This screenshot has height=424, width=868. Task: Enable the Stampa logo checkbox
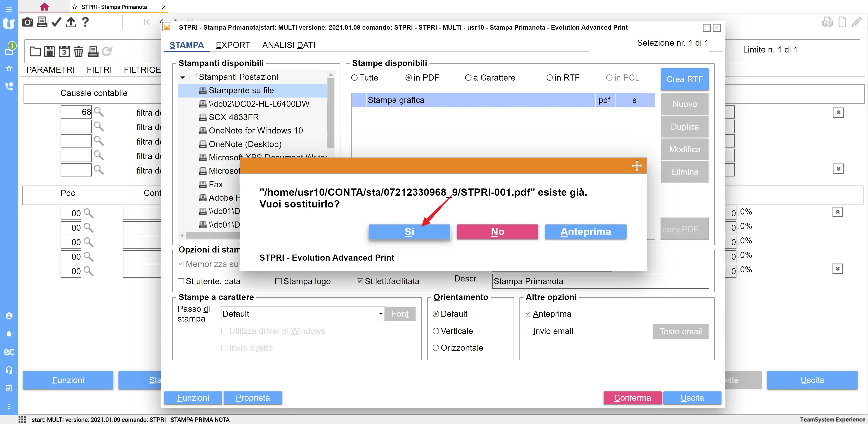click(x=278, y=281)
